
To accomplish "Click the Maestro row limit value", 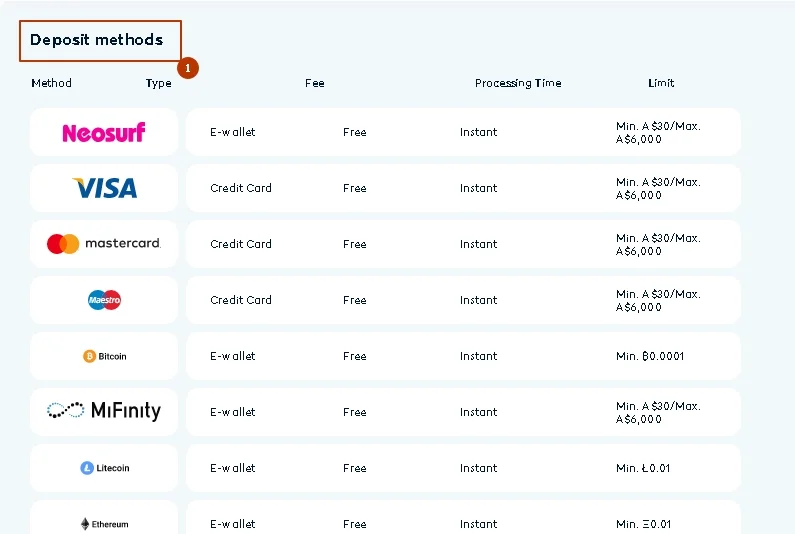I will pos(658,300).
